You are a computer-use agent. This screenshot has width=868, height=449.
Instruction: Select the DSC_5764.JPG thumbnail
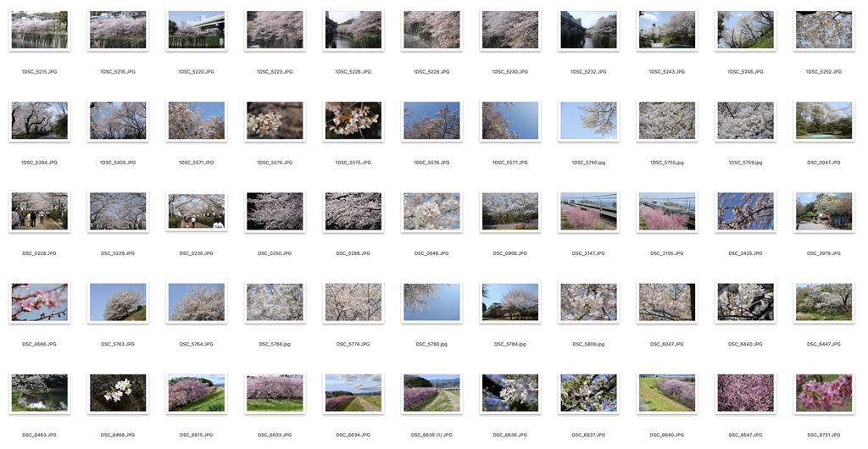point(197,302)
